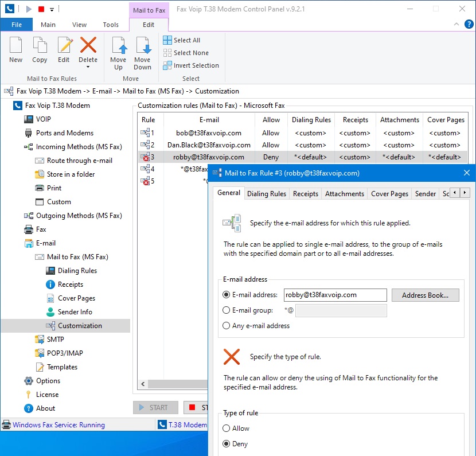Switch to the Edit ribbon tab

tap(149, 25)
